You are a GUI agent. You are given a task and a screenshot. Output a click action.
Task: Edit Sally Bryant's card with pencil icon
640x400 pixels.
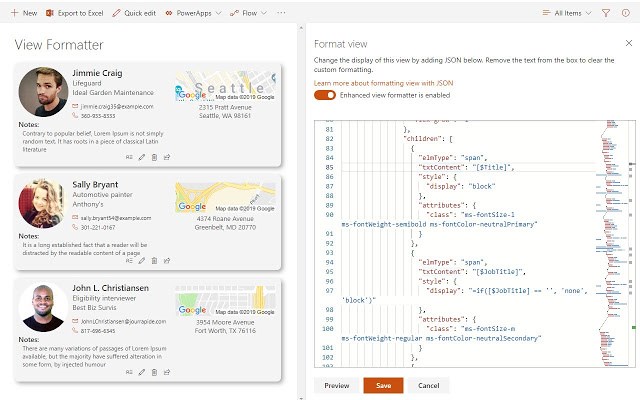142,260
